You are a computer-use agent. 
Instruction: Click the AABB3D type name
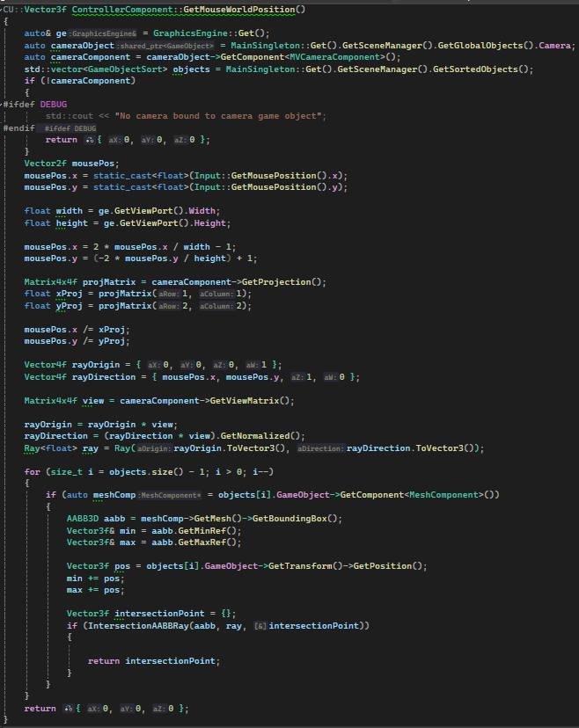coord(82,519)
